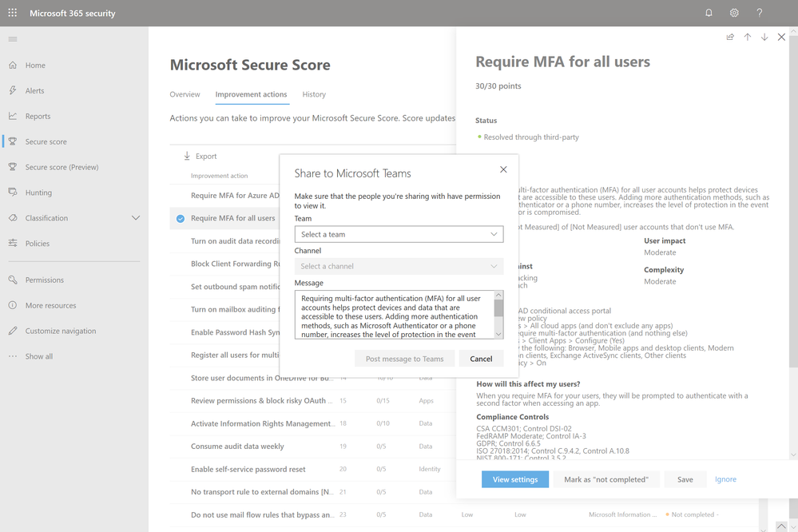Select Enable self-service password reset row
The width and height of the screenshot is (798, 532).
(x=312, y=470)
